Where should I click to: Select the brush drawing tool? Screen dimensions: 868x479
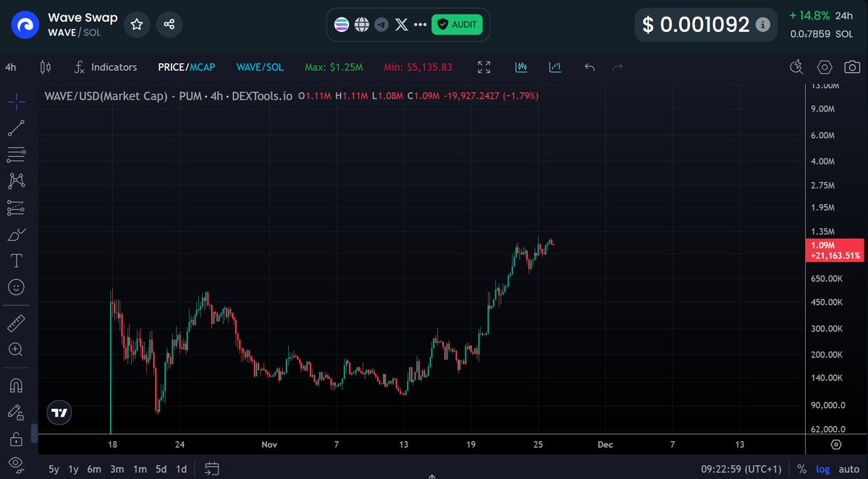coord(16,234)
